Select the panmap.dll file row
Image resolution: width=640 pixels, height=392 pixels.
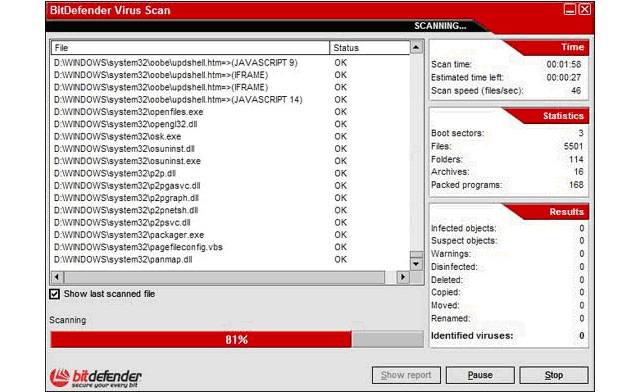(x=231, y=259)
